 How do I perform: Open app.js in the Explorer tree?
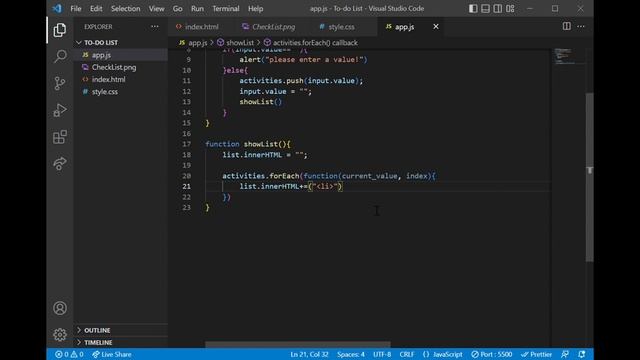pyautogui.click(x=120, y=55)
